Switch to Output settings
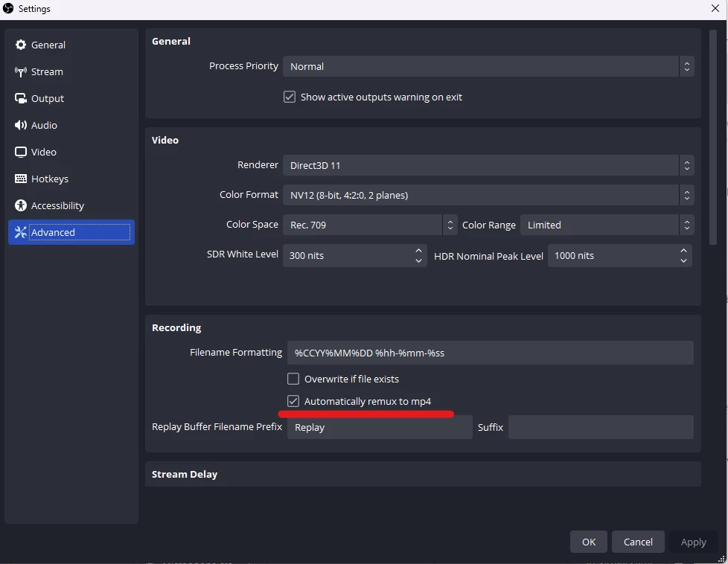This screenshot has width=728, height=564. pyautogui.click(x=71, y=98)
